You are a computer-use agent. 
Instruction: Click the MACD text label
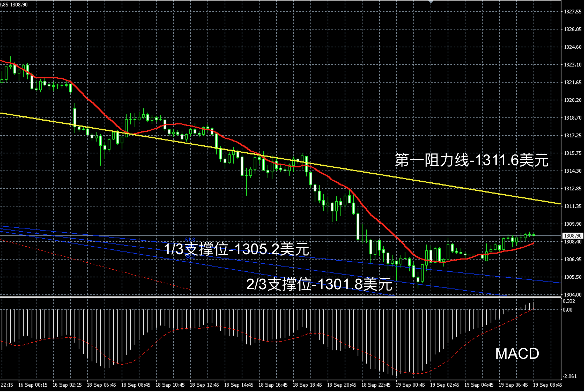(517, 354)
